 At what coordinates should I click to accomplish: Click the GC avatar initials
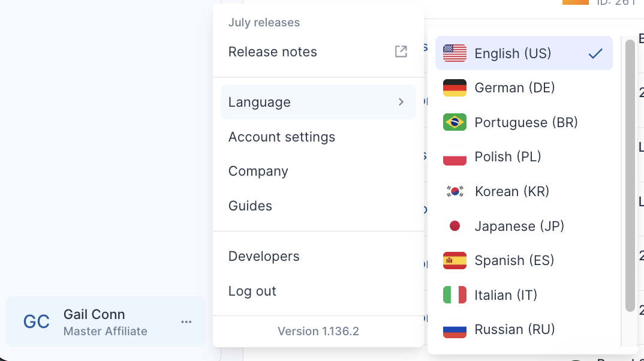(x=37, y=322)
